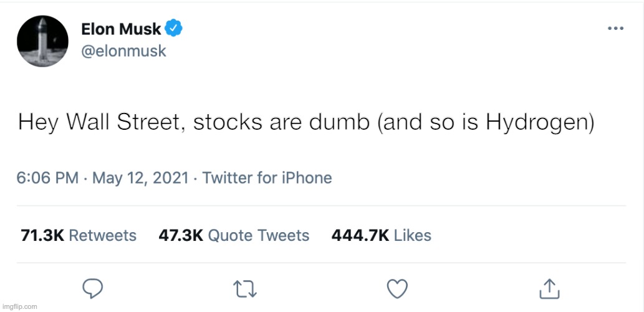Click the May 12, 2021 date
Image resolution: width=644 pixels, height=312 pixels.
[140, 178]
